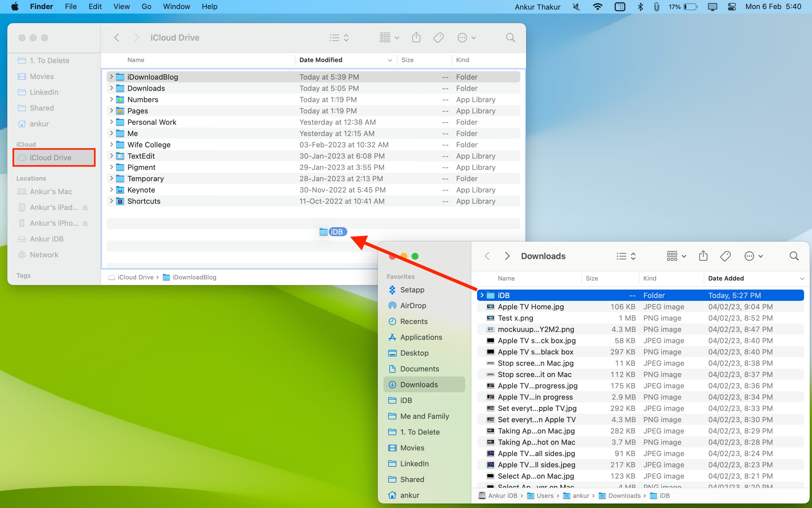The width and height of the screenshot is (812, 508).
Task: Select Me and Family in Downloads sidebar
Action: click(424, 416)
